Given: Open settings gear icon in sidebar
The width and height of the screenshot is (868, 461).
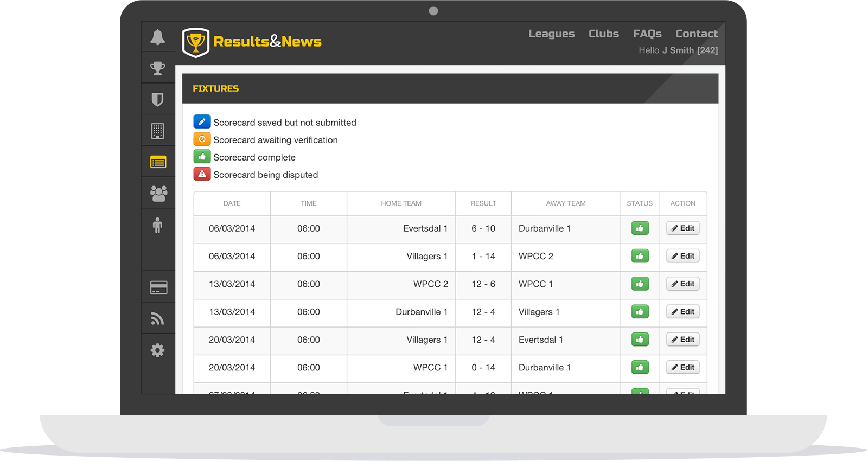Looking at the screenshot, I should (x=158, y=350).
